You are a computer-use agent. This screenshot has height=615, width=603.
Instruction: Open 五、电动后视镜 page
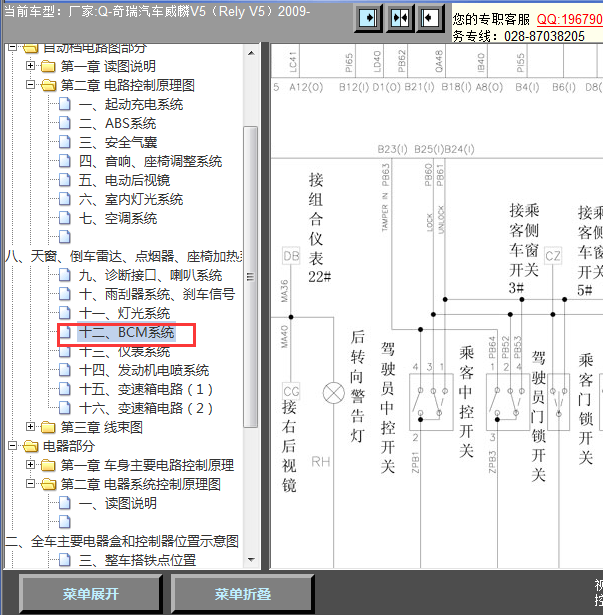click(x=124, y=180)
